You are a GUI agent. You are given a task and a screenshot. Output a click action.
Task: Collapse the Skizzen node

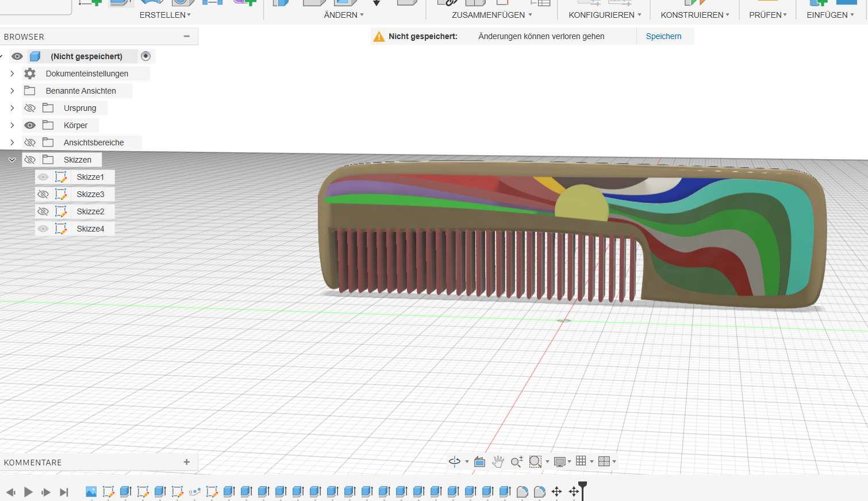click(12, 160)
